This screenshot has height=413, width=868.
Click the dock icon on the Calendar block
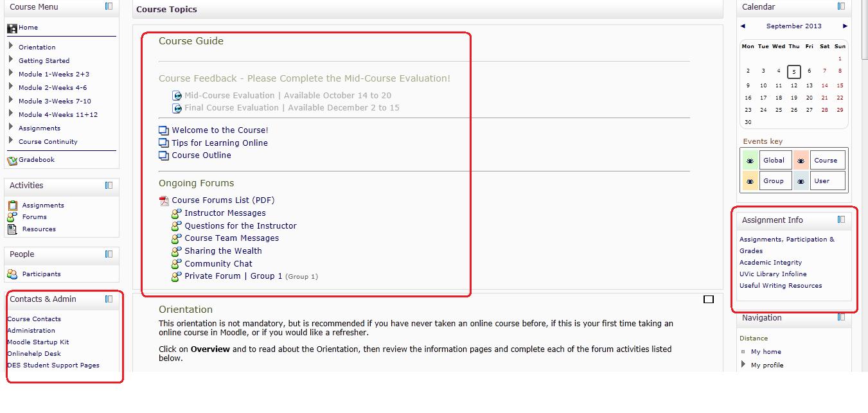click(841, 6)
